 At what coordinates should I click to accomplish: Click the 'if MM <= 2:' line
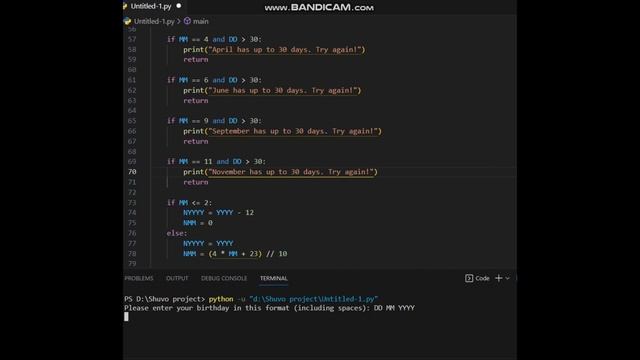point(189,202)
